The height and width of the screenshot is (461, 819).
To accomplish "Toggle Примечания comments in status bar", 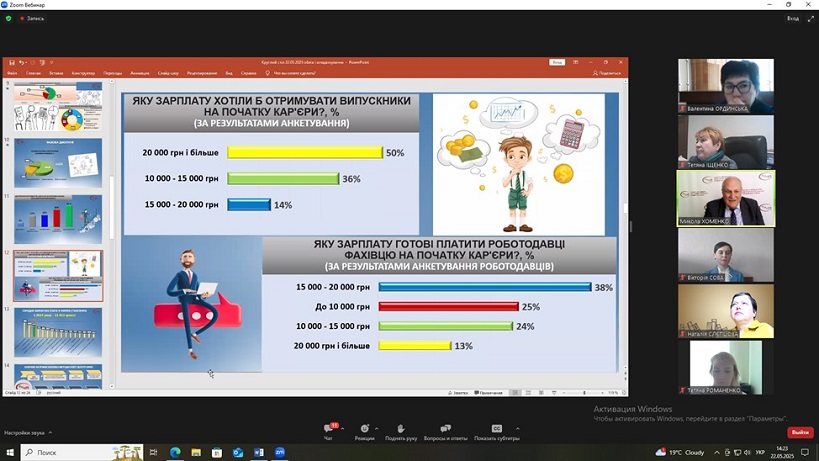I will (x=488, y=393).
